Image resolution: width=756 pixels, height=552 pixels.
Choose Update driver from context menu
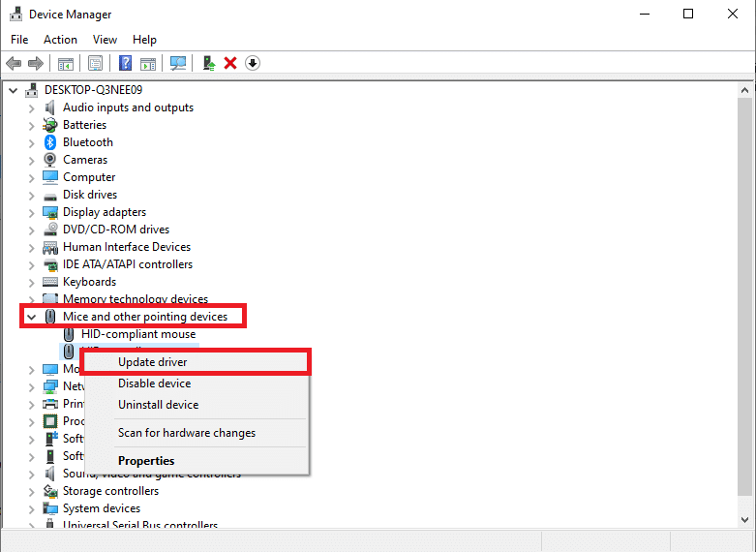pyautogui.click(x=152, y=362)
